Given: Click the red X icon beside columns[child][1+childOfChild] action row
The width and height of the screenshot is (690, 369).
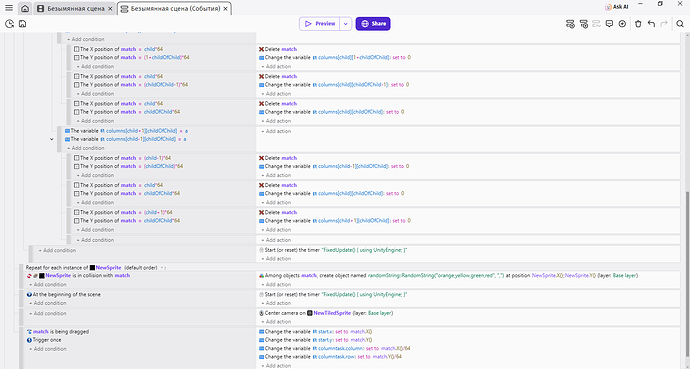Looking at the screenshot, I should pos(261,49).
